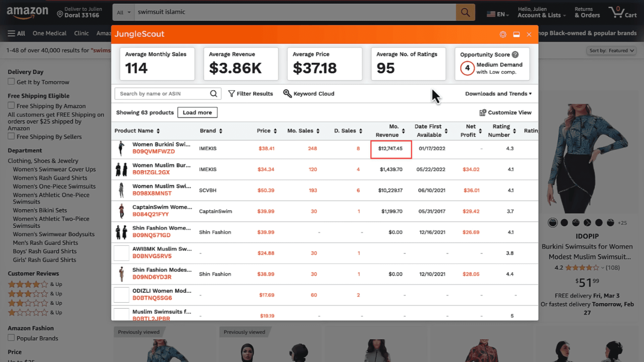The image size is (644, 362).
Task: Click the Opportunity Score help icon
Action: pos(515,54)
